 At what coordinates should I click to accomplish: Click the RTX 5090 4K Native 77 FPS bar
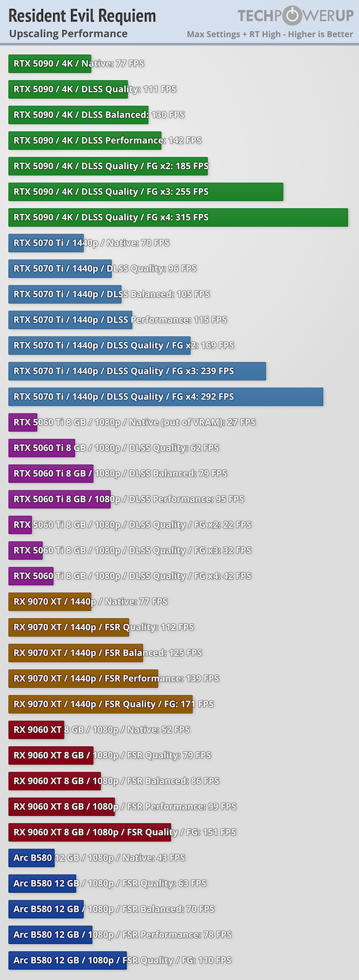[x=50, y=63]
